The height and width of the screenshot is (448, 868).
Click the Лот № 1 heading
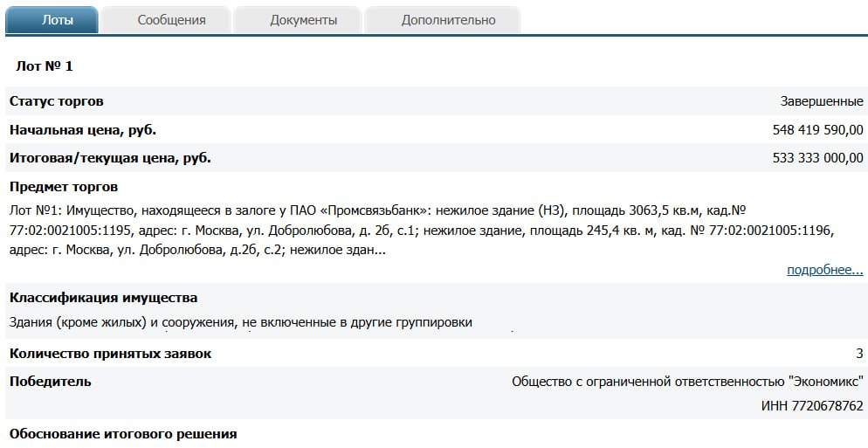pyautogui.click(x=45, y=65)
